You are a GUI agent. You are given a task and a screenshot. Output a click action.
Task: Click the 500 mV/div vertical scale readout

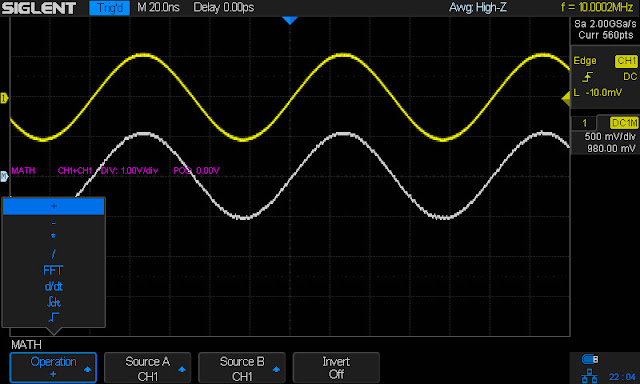[610, 137]
